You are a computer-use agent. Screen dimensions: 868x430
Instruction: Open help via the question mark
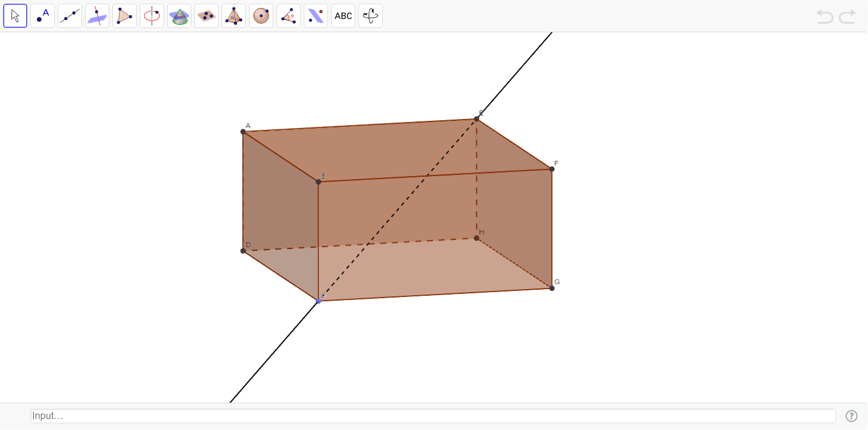point(852,416)
